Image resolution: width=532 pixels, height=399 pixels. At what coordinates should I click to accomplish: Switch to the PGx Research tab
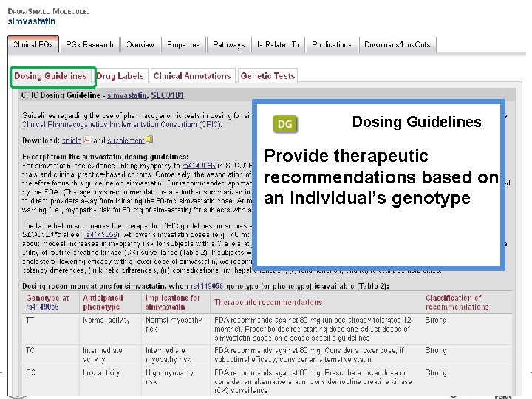click(x=90, y=44)
